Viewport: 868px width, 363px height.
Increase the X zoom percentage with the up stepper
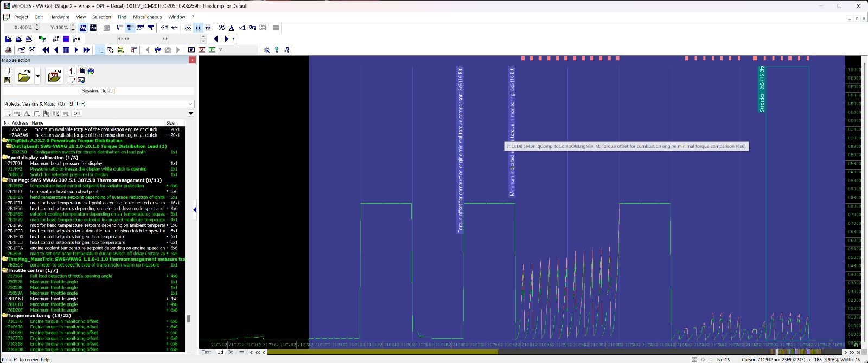37,25
